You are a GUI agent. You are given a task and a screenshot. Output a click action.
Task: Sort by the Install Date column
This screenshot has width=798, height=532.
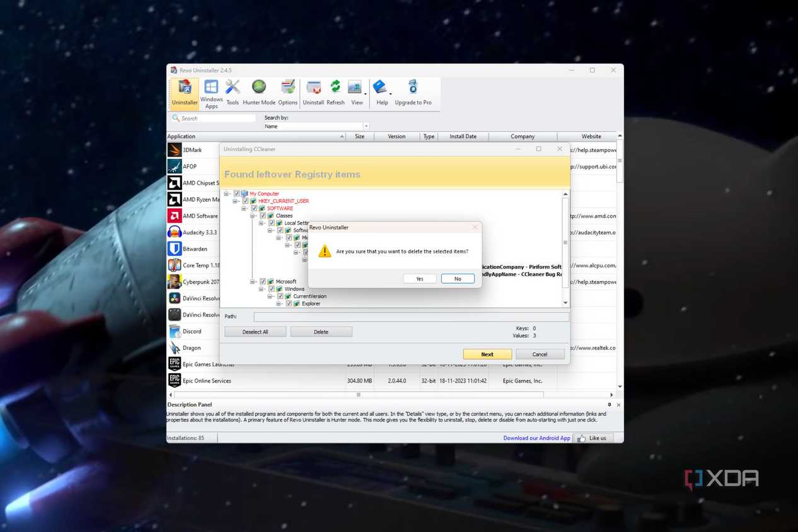coord(463,136)
